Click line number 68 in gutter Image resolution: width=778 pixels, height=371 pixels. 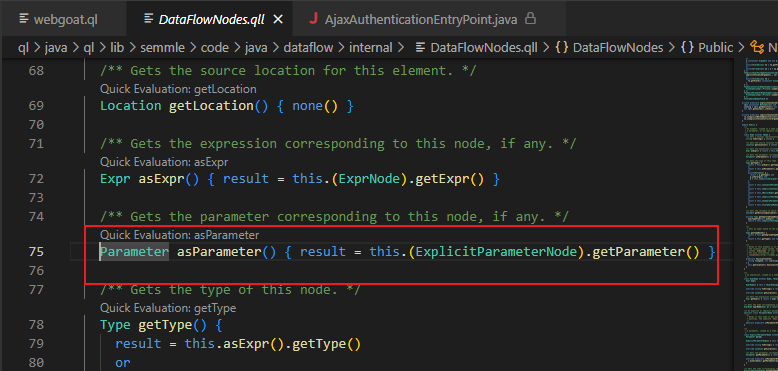click(36, 71)
